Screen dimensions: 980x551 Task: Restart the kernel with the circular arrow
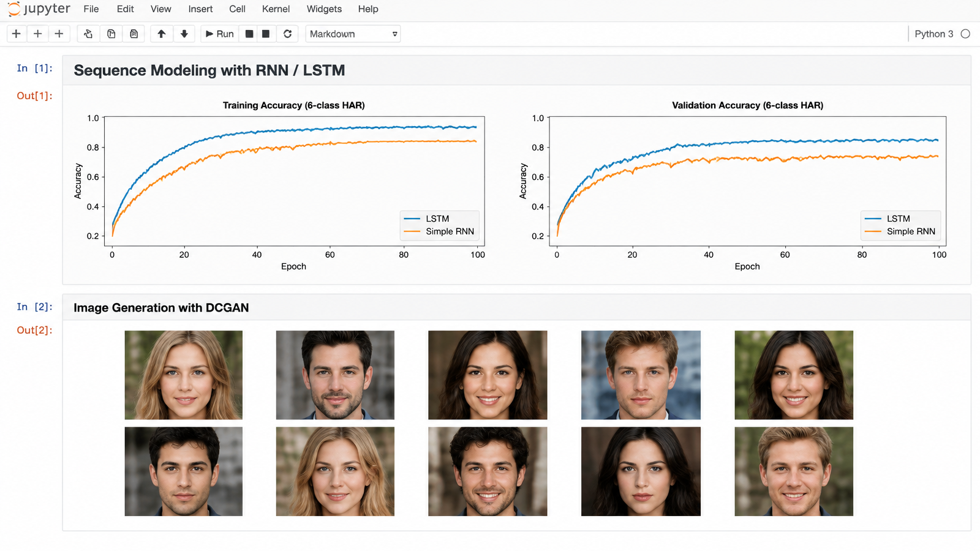pos(287,34)
